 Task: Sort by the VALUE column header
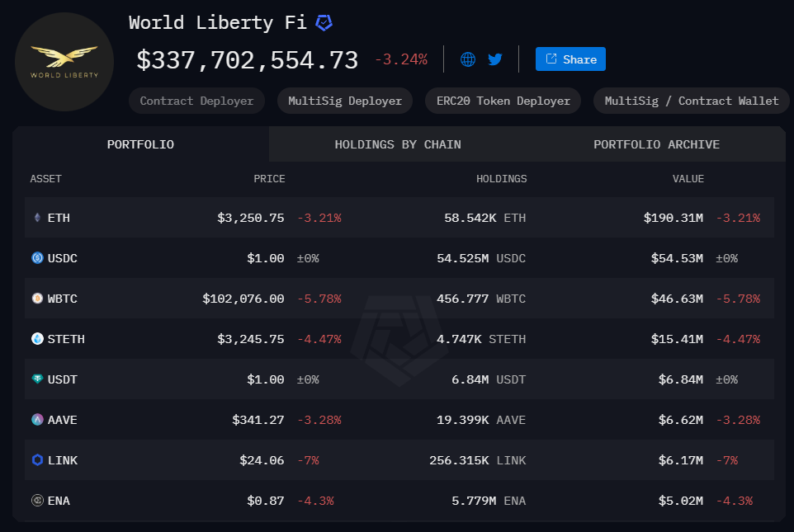(x=688, y=178)
